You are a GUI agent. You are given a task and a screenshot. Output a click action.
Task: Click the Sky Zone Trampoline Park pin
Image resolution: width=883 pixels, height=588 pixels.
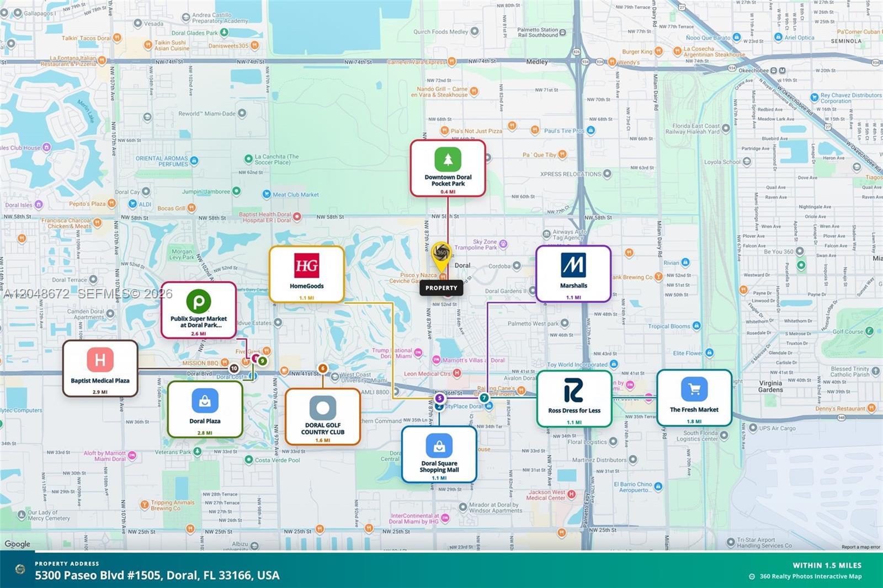pyautogui.click(x=504, y=244)
